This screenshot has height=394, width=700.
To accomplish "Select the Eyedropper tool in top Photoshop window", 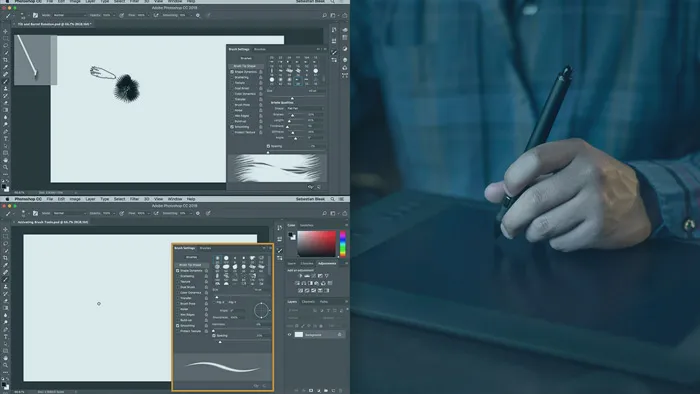I will (5, 67).
